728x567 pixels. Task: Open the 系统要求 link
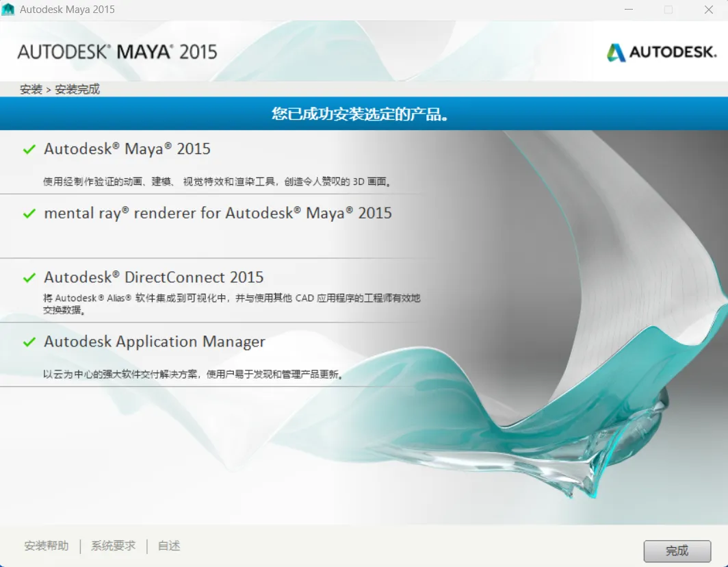tap(114, 546)
